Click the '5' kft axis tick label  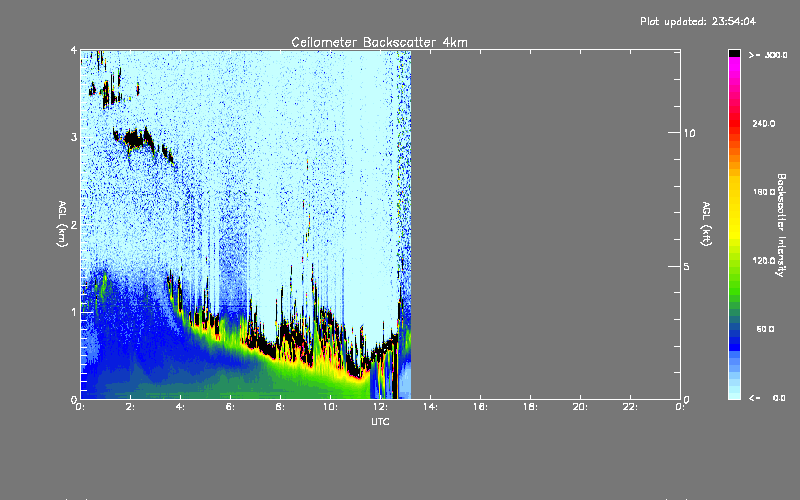[686, 267]
